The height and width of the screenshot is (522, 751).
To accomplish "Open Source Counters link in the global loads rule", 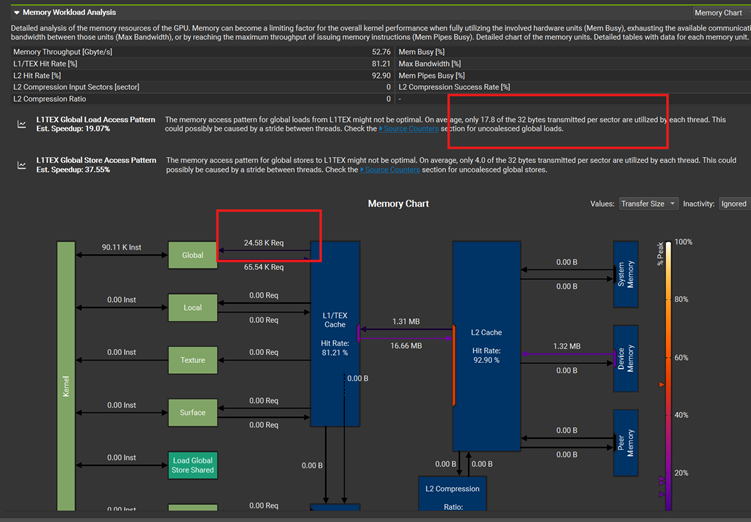I will point(409,129).
